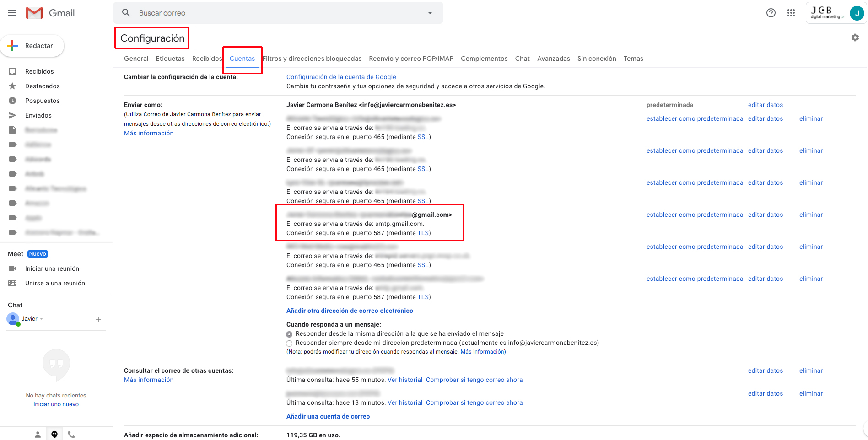
Task: Switch to the General tab
Action: pos(136,59)
